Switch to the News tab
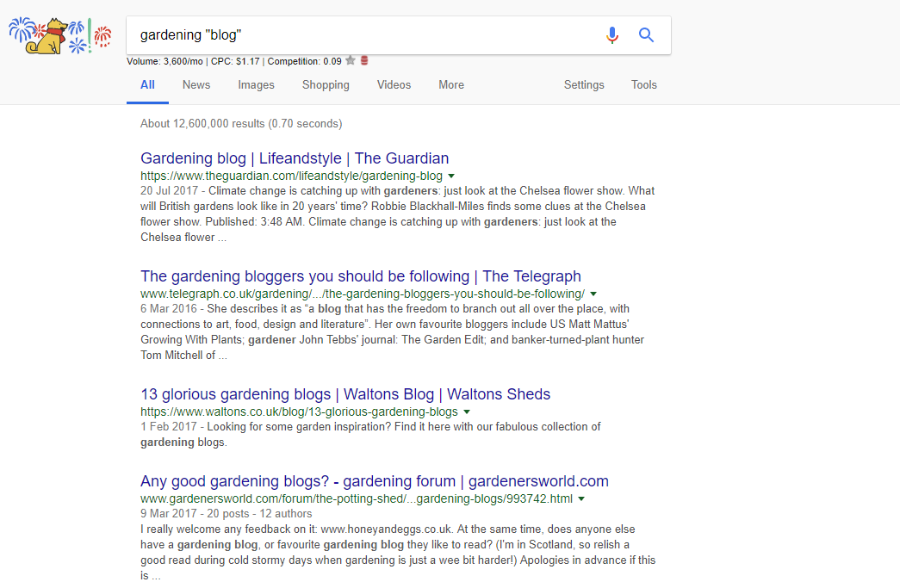900x588 pixels. click(196, 85)
